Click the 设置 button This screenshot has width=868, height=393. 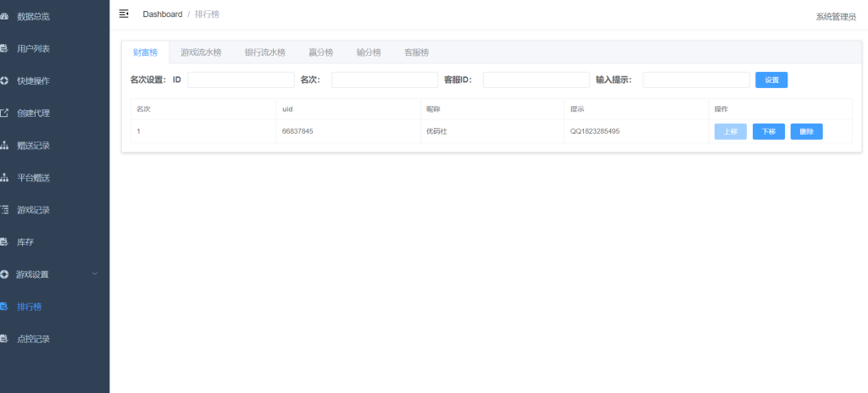click(771, 80)
